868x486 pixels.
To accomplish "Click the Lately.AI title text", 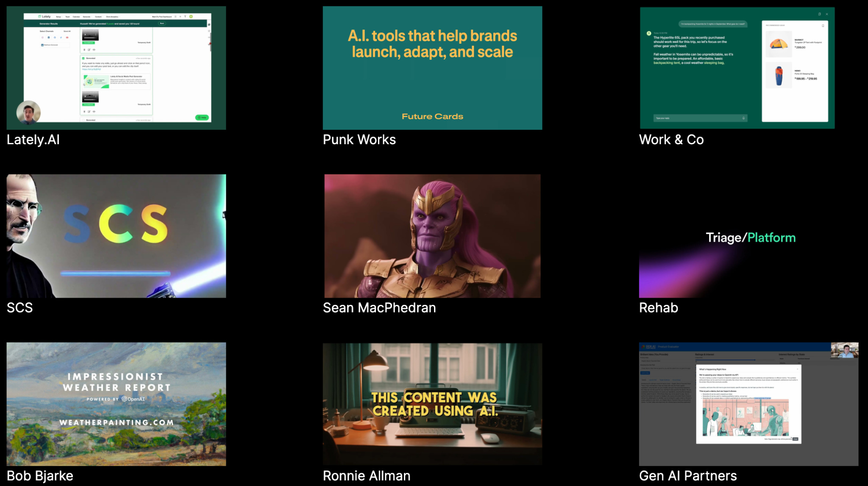I will tap(33, 140).
